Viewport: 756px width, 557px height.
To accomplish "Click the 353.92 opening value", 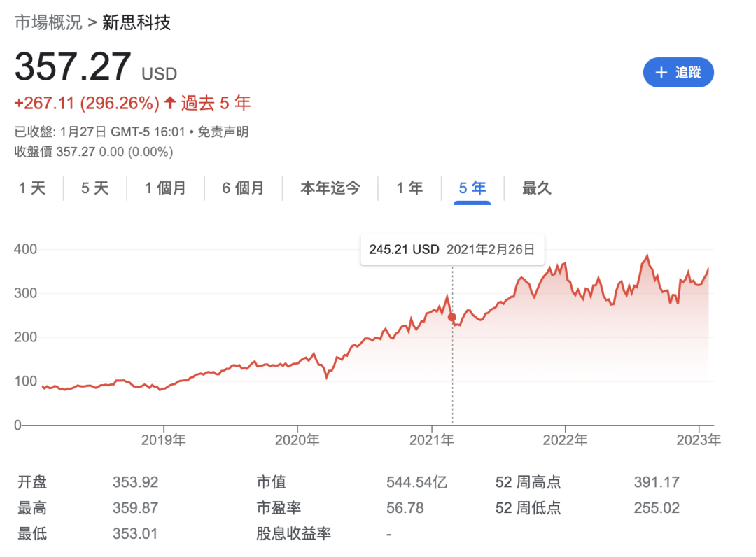I will pyautogui.click(x=136, y=482).
